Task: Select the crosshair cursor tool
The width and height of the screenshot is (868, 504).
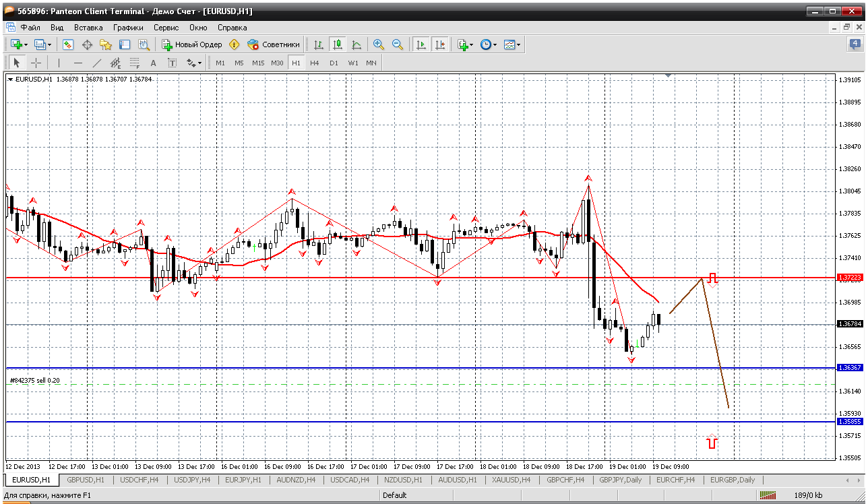Action: [x=36, y=63]
